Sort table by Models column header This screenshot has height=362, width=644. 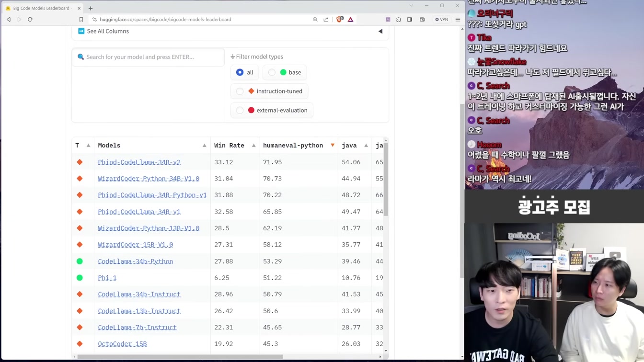coord(152,146)
